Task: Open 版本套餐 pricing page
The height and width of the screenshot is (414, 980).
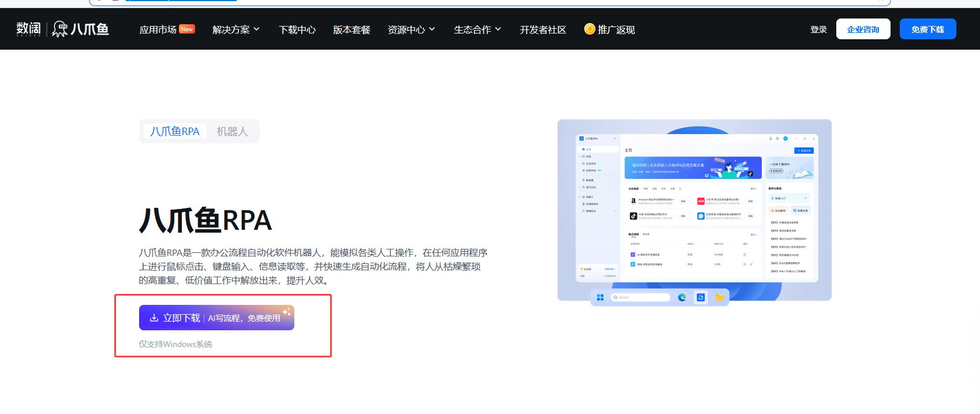Action: click(351, 29)
